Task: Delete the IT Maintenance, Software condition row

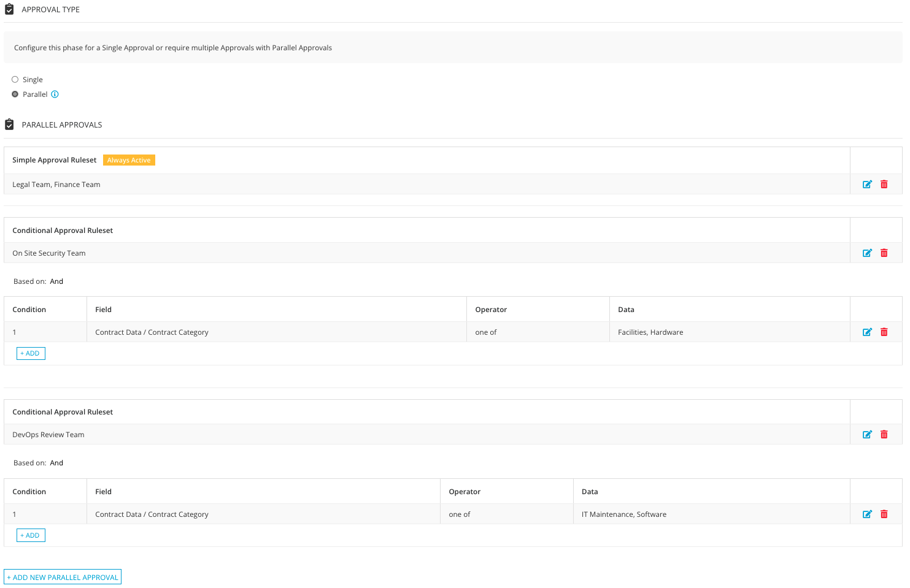Action: click(x=884, y=514)
